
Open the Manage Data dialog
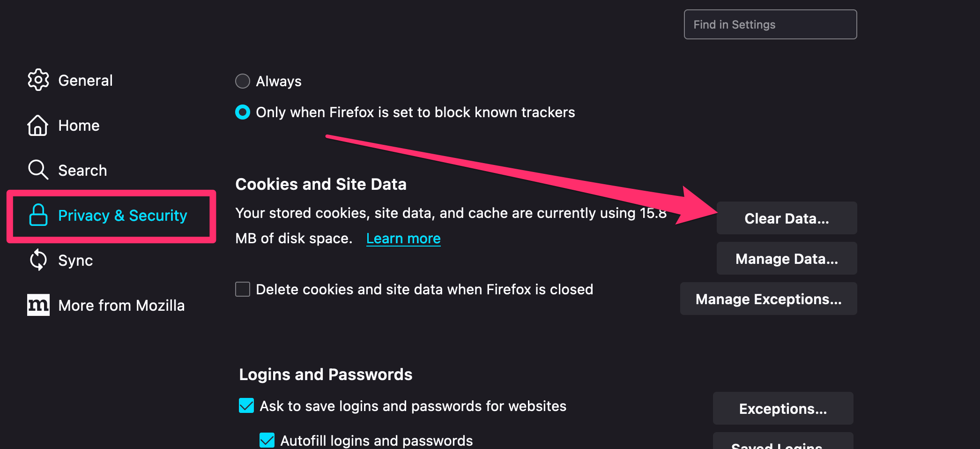[787, 258]
